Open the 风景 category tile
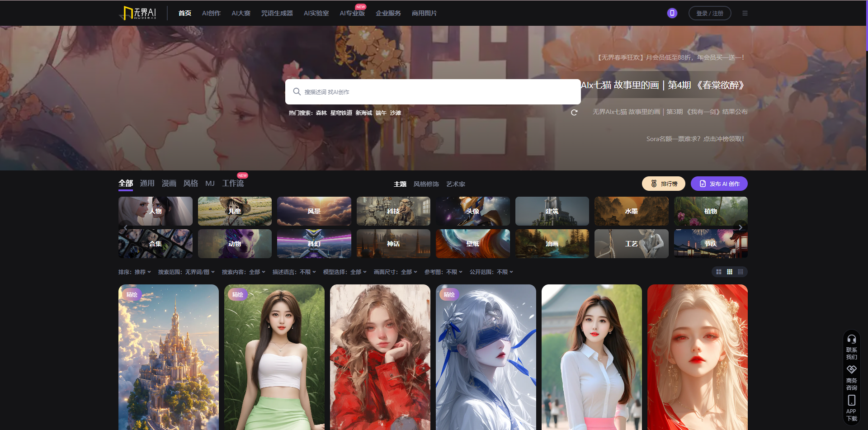868x430 pixels. [x=314, y=211]
